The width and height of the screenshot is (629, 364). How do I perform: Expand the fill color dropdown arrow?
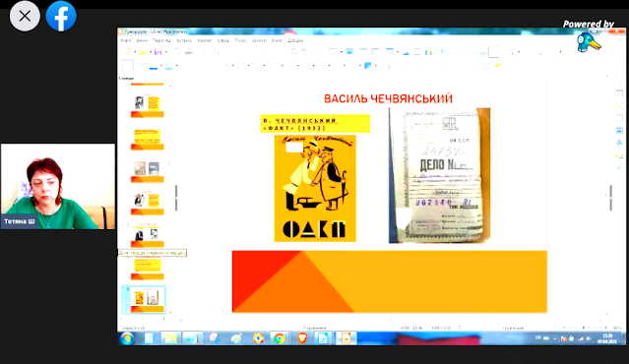point(176,66)
